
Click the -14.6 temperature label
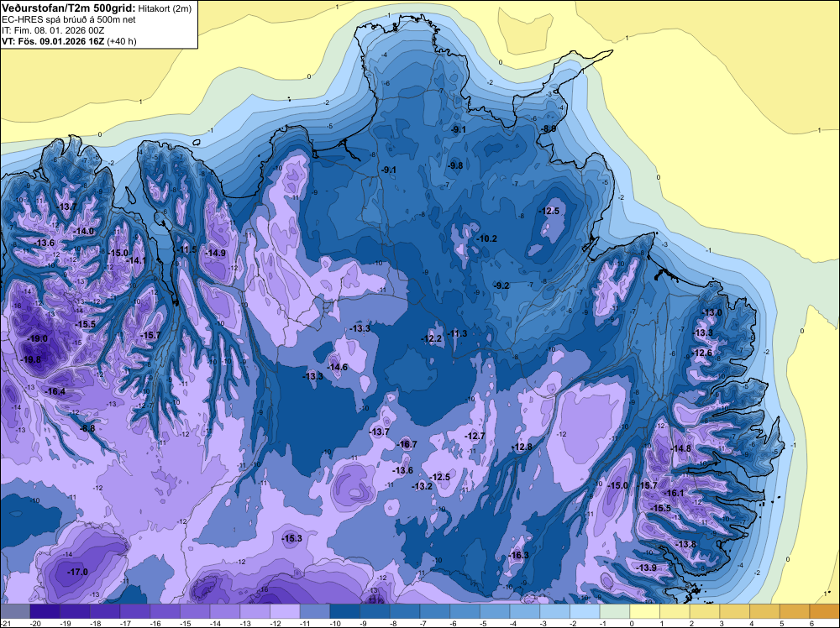click(338, 367)
